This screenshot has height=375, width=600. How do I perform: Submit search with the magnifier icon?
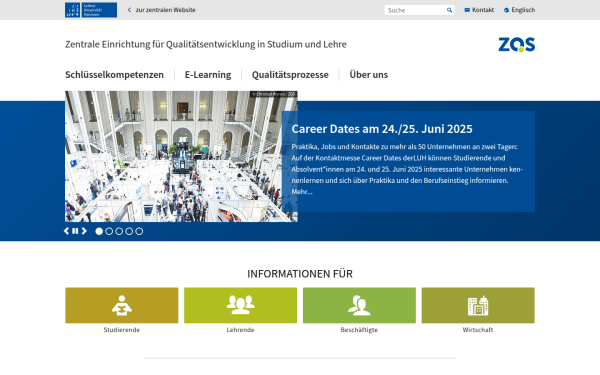450,10
